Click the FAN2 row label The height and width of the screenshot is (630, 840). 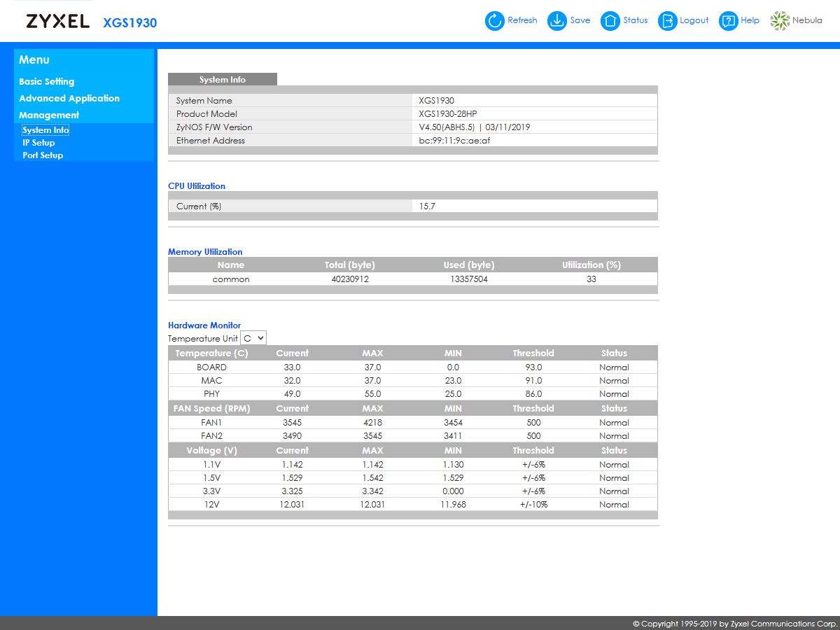pyautogui.click(x=211, y=436)
